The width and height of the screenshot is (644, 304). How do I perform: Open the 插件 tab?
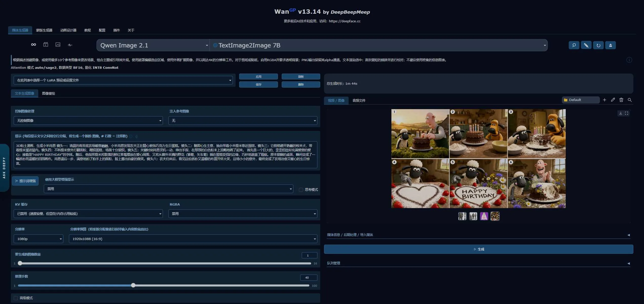116,30
